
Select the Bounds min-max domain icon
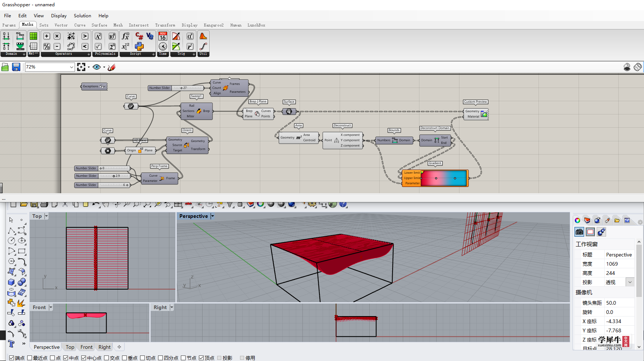coord(20,36)
